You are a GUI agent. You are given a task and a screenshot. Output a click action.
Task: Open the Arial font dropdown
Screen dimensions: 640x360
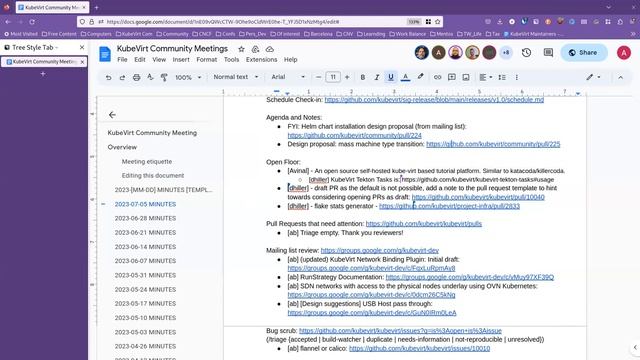coord(288,77)
